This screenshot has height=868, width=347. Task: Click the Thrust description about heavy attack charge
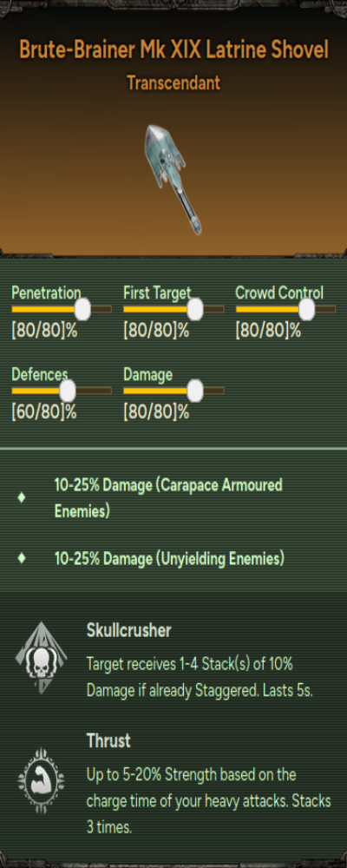tap(209, 801)
